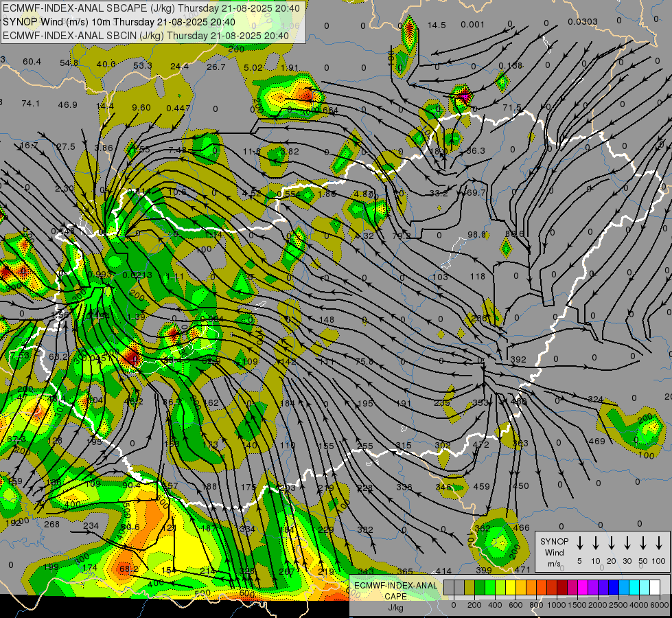Select the olive swatch in CAPE legend
672x618 pixels.
coord(470,588)
